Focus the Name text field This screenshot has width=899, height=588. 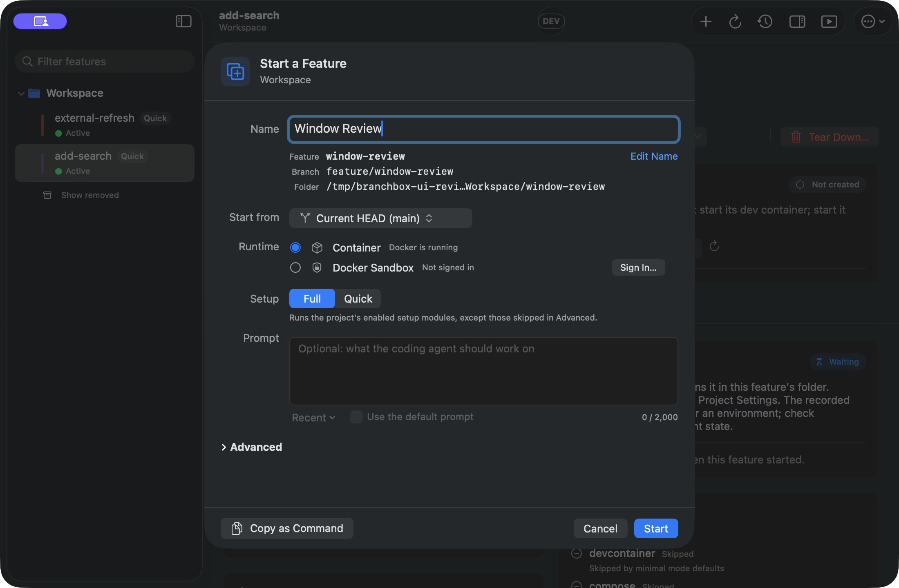pos(484,129)
